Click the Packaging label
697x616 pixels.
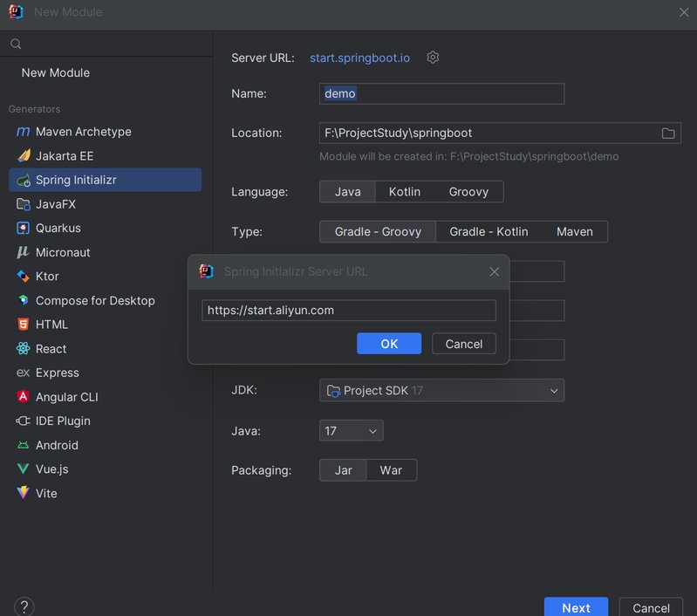click(262, 470)
